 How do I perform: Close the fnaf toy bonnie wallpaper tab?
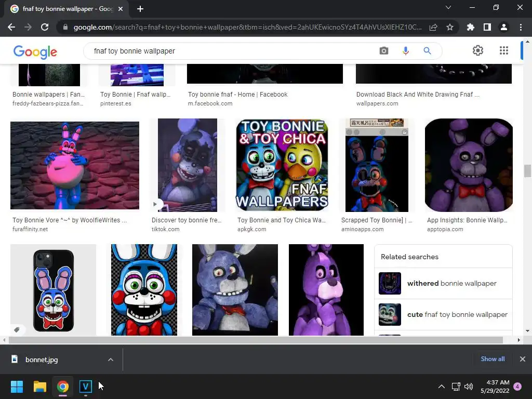coord(121,9)
